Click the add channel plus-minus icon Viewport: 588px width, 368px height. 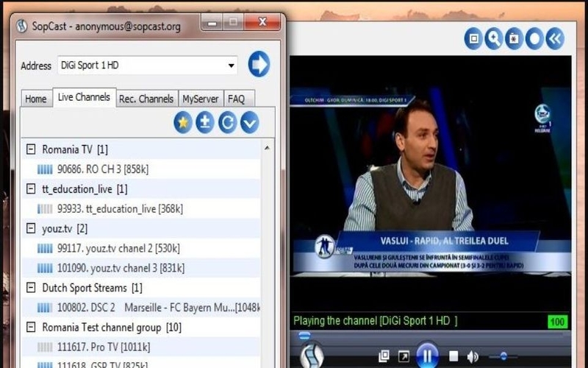[x=205, y=122]
